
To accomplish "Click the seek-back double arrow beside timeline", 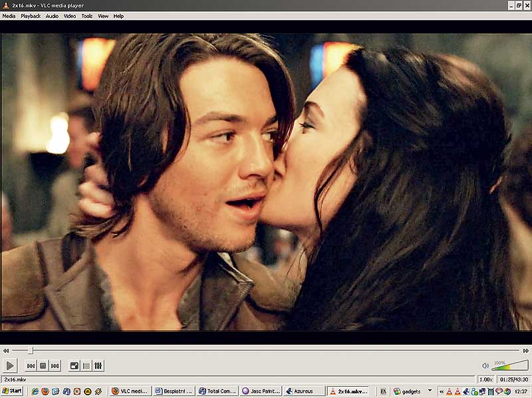I will click(x=6, y=351).
